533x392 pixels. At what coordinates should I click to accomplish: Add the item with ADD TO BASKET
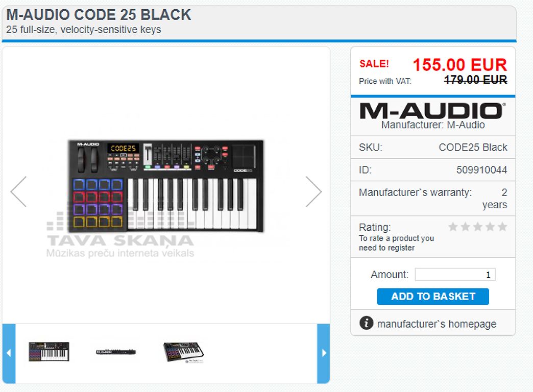click(x=433, y=297)
